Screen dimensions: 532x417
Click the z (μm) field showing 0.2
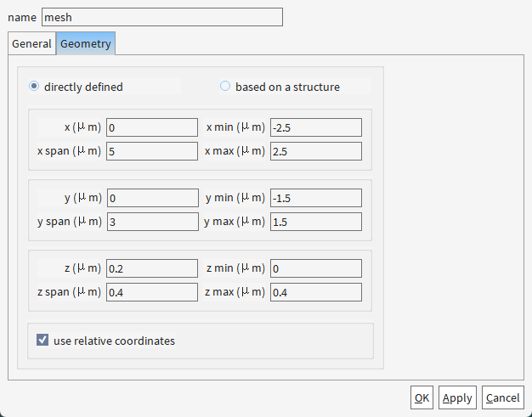152,268
